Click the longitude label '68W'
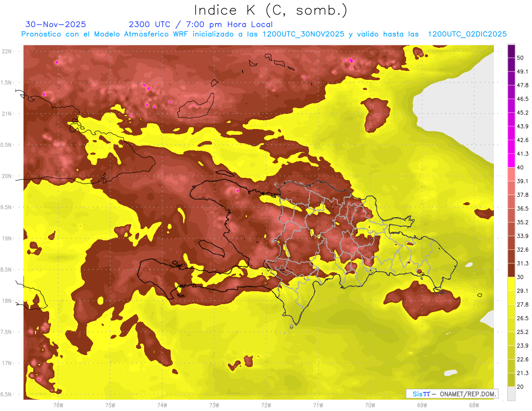 pyautogui.click(x=474, y=405)
